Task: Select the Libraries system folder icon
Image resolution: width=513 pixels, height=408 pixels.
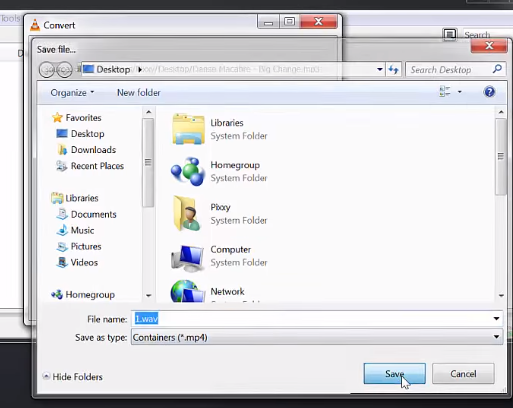Action: pos(188,129)
